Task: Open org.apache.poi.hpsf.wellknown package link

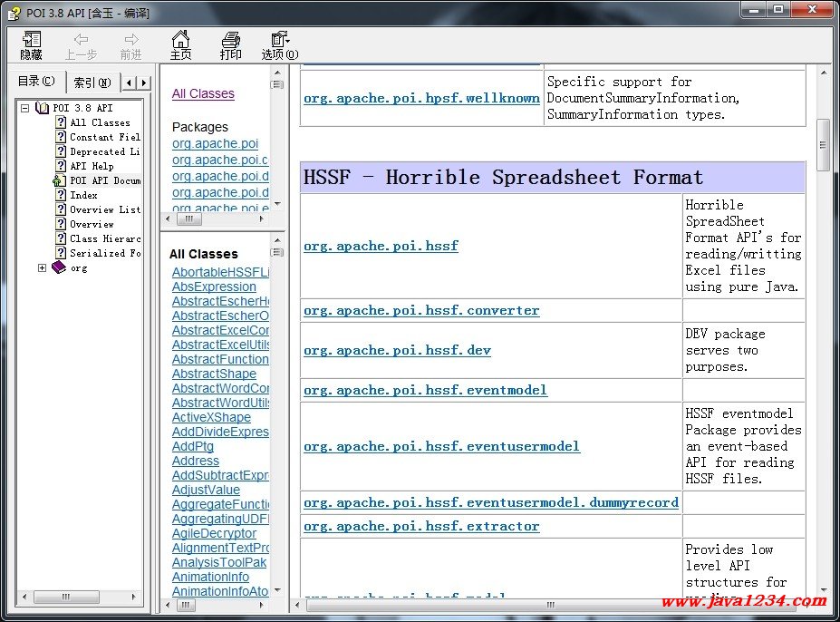Action: tap(421, 98)
